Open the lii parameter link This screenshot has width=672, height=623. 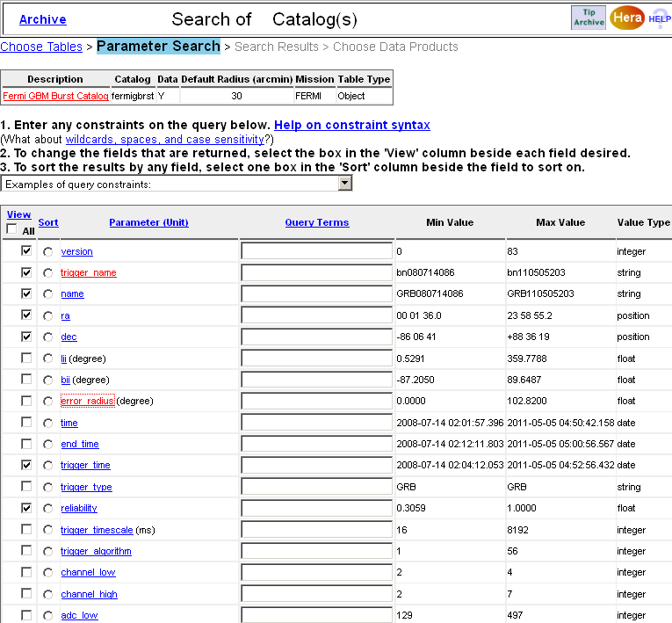point(63,359)
